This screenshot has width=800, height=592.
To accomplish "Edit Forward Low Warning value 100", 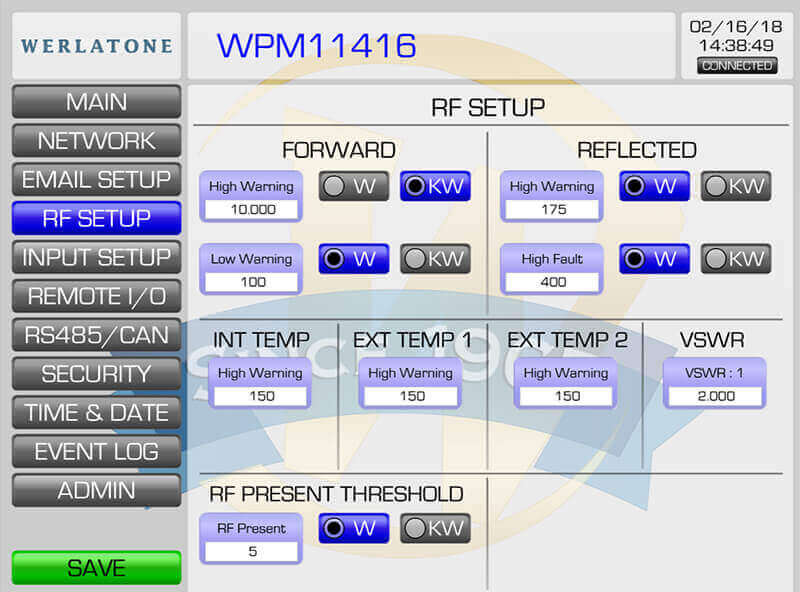I will click(252, 282).
